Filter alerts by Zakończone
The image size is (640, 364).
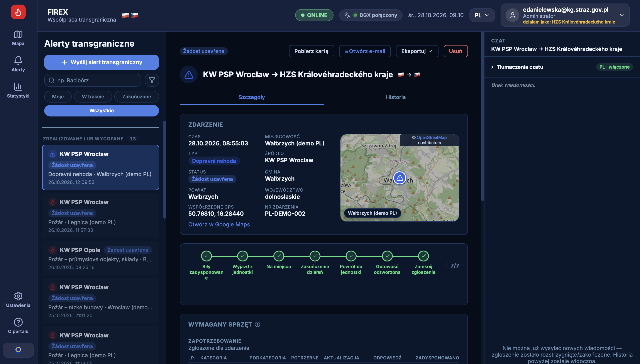coord(137,96)
